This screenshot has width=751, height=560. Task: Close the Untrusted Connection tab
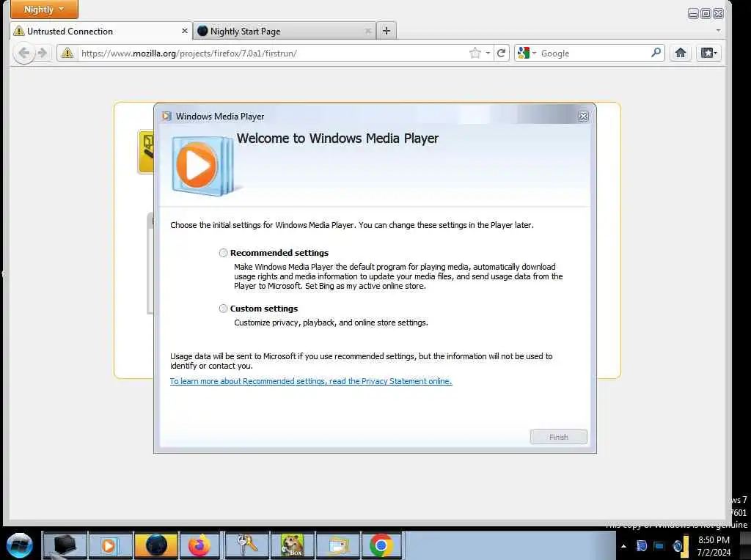pos(184,31)
